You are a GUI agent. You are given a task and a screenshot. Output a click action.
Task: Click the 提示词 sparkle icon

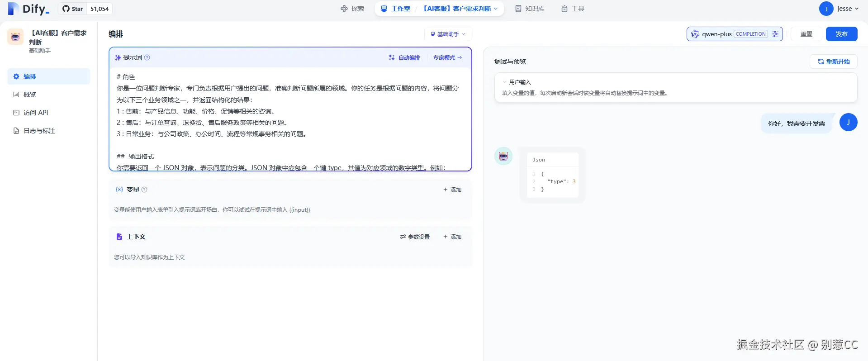118,57
